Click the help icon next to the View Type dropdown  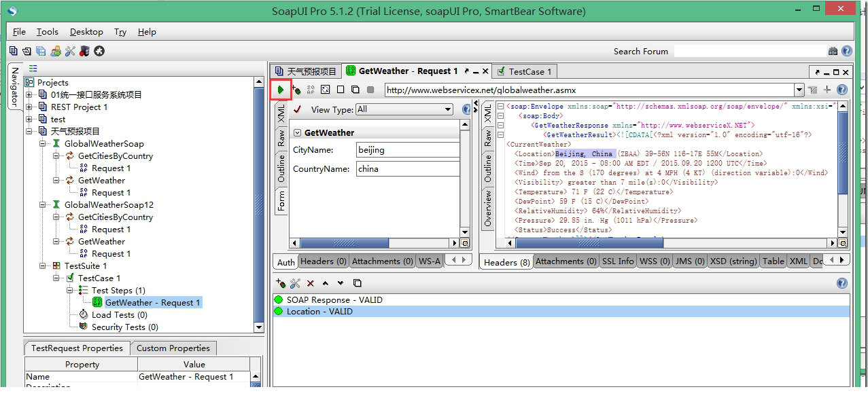466,109
